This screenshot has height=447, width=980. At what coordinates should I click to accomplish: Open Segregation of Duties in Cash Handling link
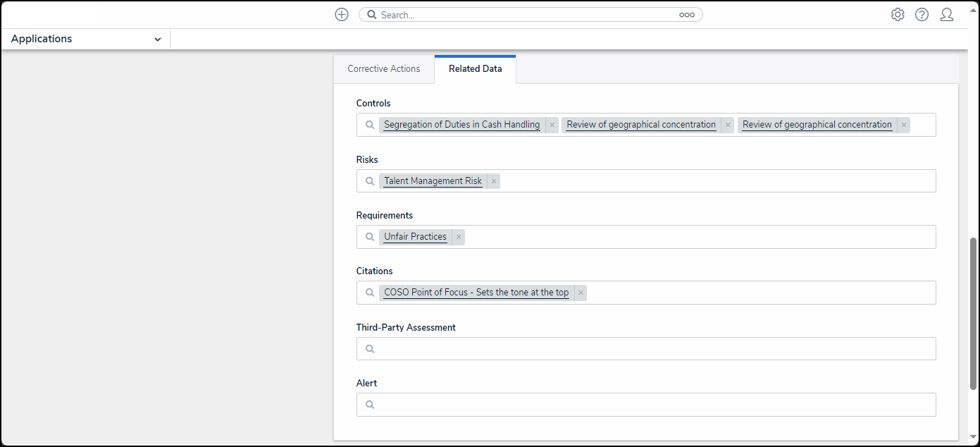tap(461, 125)
